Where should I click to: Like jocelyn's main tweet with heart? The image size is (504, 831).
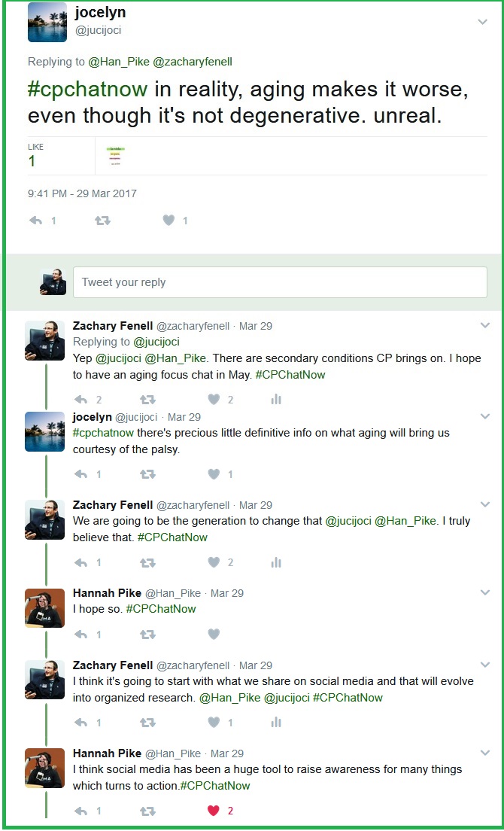(169, 221)
